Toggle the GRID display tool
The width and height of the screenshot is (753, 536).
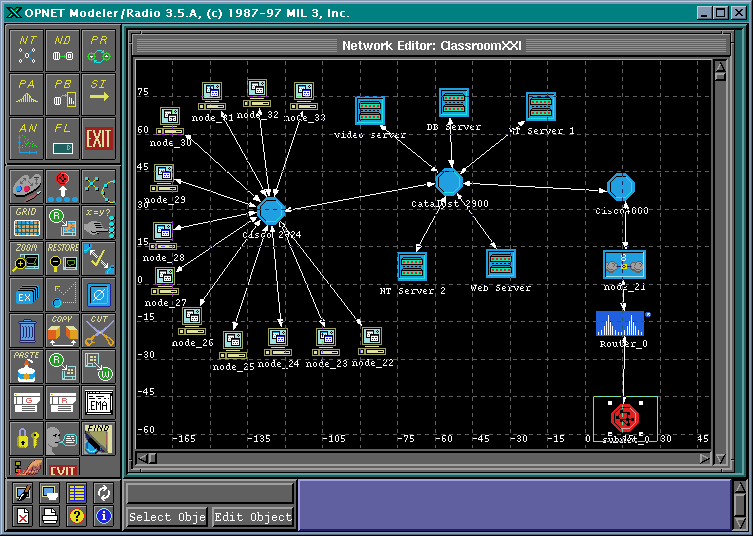29,221
